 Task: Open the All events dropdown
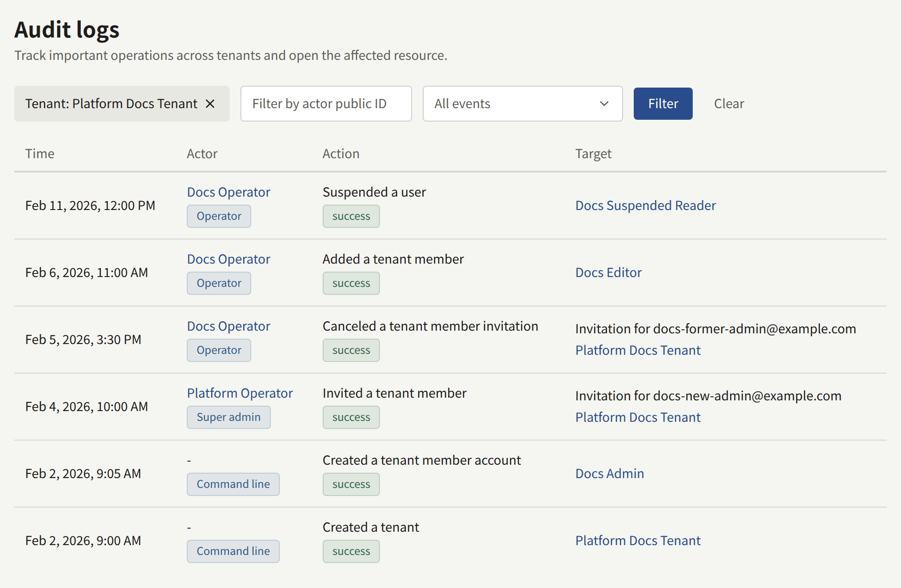point(522,104)
